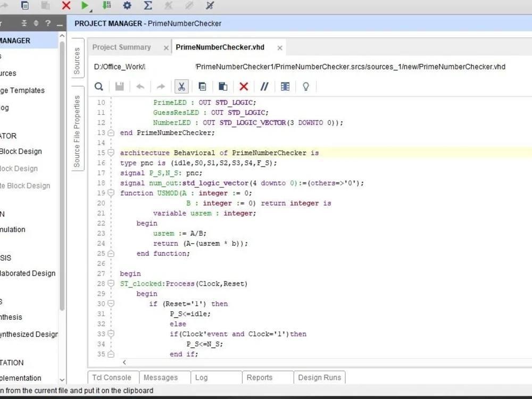Collapse end if fold marker line 35
This screenshot has width=532, height=399.
[111, 354]
